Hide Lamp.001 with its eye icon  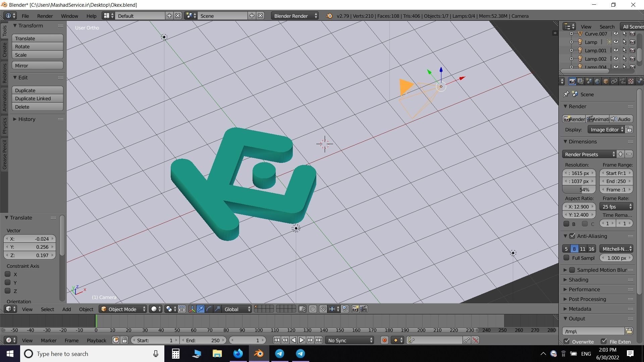coord(616,50)
